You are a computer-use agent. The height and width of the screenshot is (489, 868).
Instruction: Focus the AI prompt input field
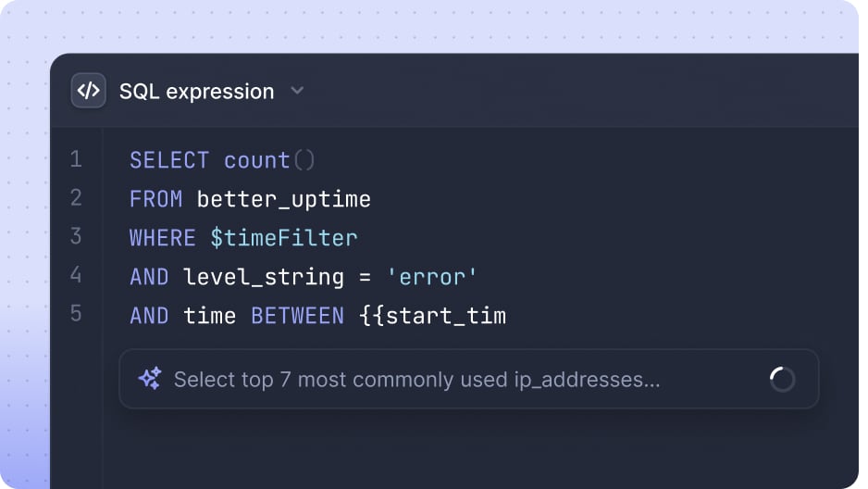pyautogui.click(x=469, y=380)
